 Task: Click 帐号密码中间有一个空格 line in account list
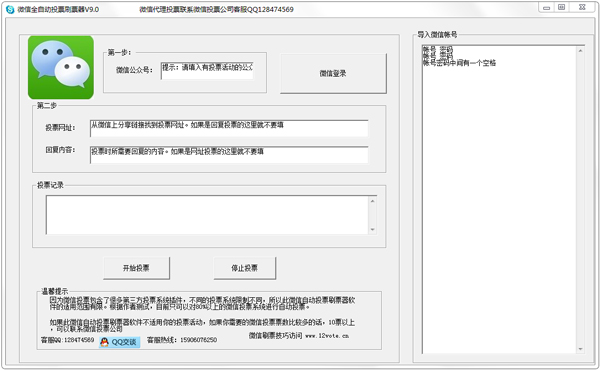[x=459, y=63]
